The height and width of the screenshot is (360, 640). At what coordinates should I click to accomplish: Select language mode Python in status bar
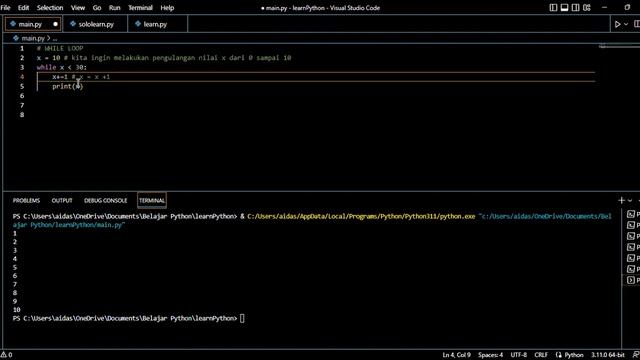(x=574, y=355)
